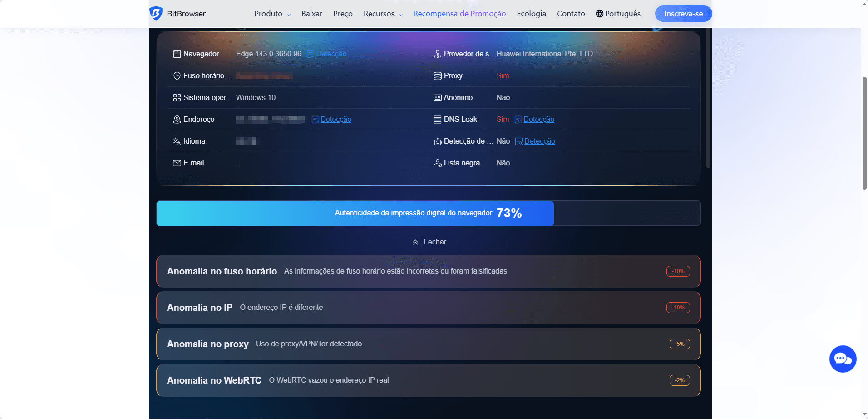Click the Proxy server icon
This screenshot has width=868, height=419.
pos(438,75)
